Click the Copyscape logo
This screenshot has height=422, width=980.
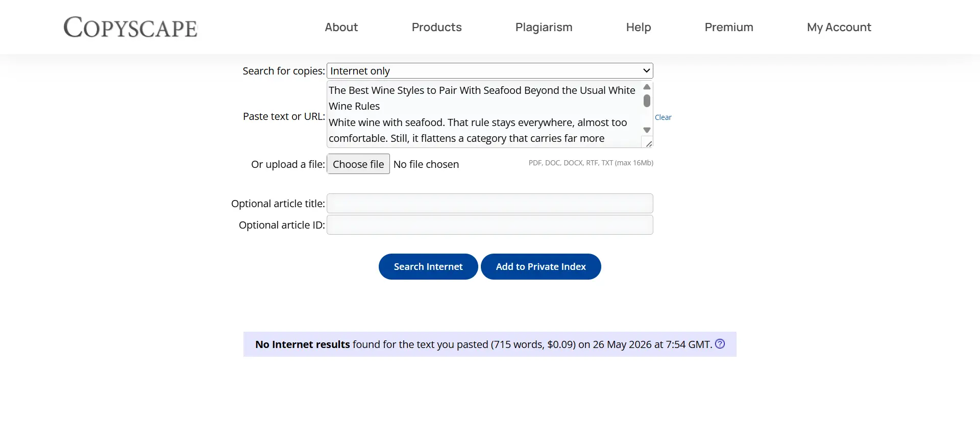point(130,27)
